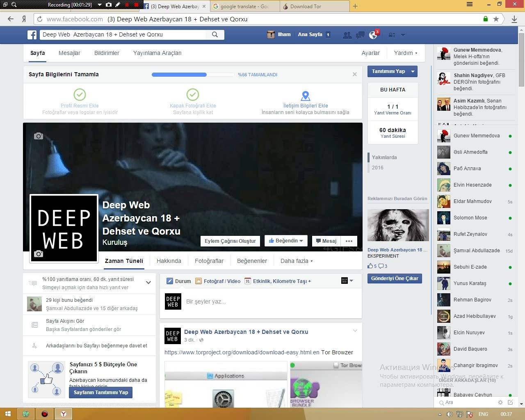The image size is (525, 420).
Task: Open the post options chevron
Action: [x=355, y=331]
